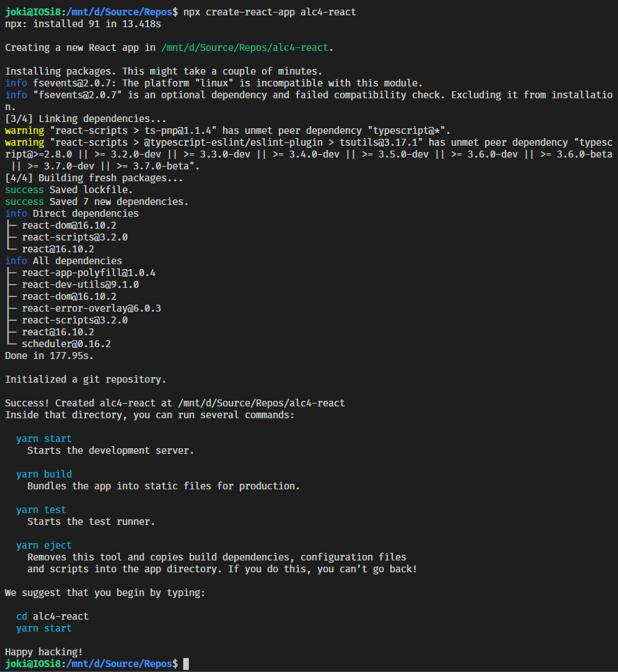This screenshot has height=672, width=618.
Task: Click the line 'info fsevents@2.0.7: The platform "linux" is incompatible'
Action: pyautogui.click(x=214, y=83)
